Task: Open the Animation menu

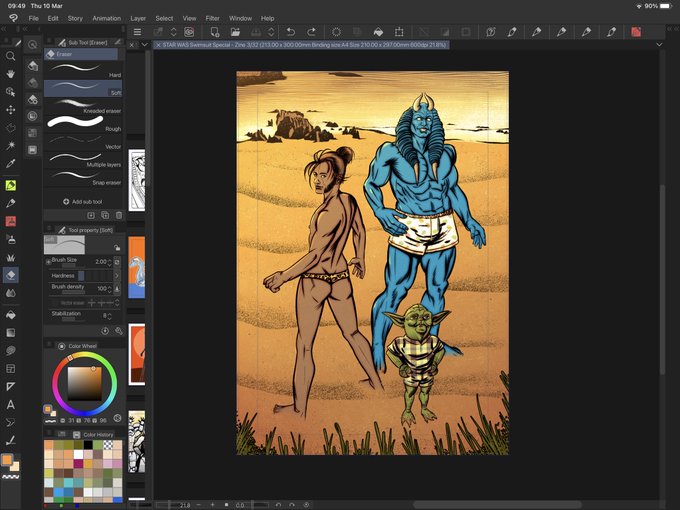Action: pyautogui.click(x=107, y=18)
